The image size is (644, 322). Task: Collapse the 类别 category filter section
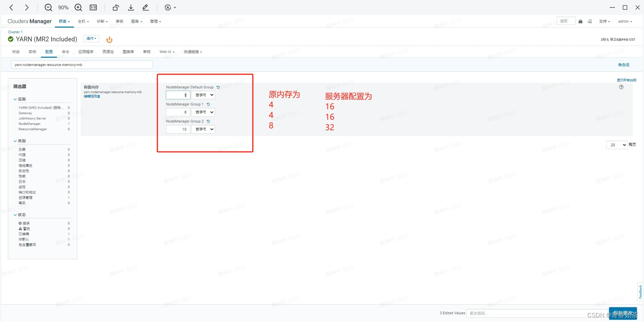[20, 141]
